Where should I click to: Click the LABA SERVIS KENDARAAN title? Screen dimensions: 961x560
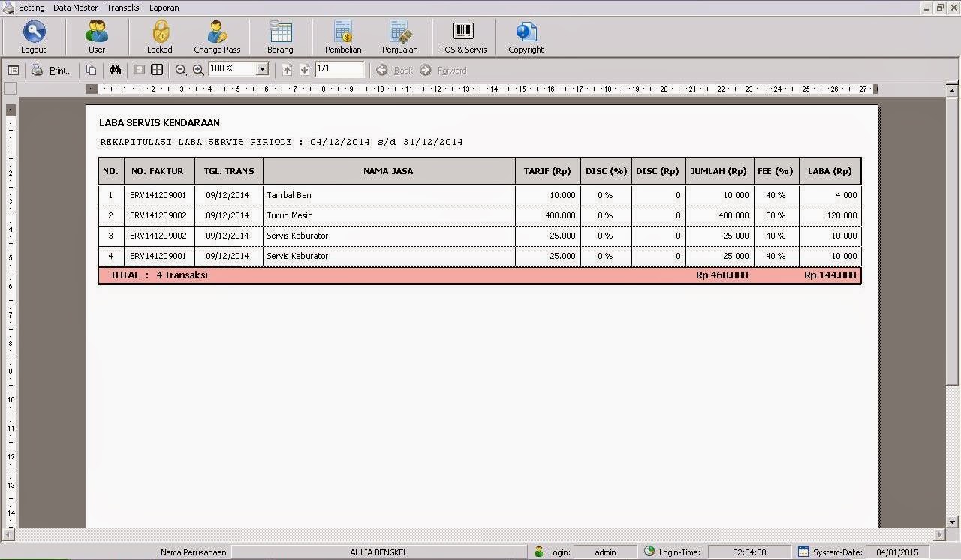[159, 122]
